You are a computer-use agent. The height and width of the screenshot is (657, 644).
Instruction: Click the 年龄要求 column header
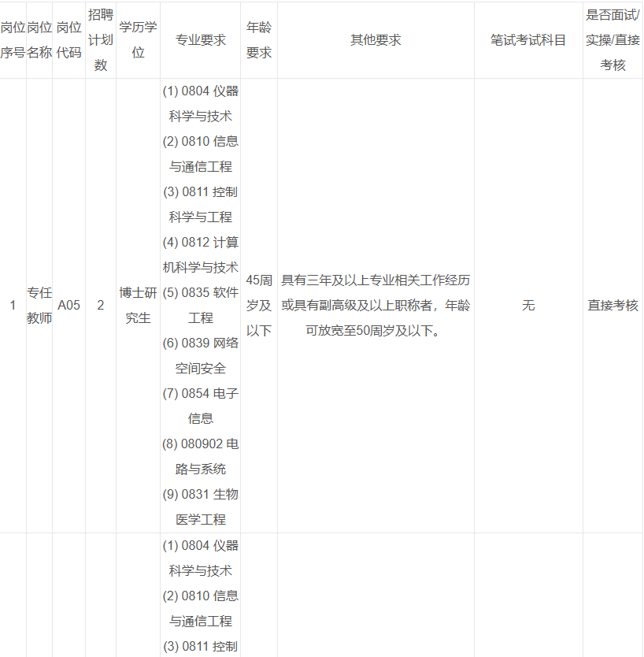point(259,40)
